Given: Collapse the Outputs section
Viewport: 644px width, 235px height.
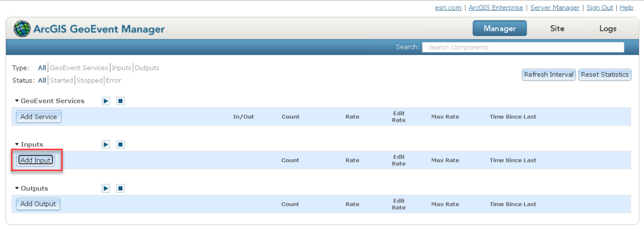Looking at the screenshot, I should tap(17, 188).
